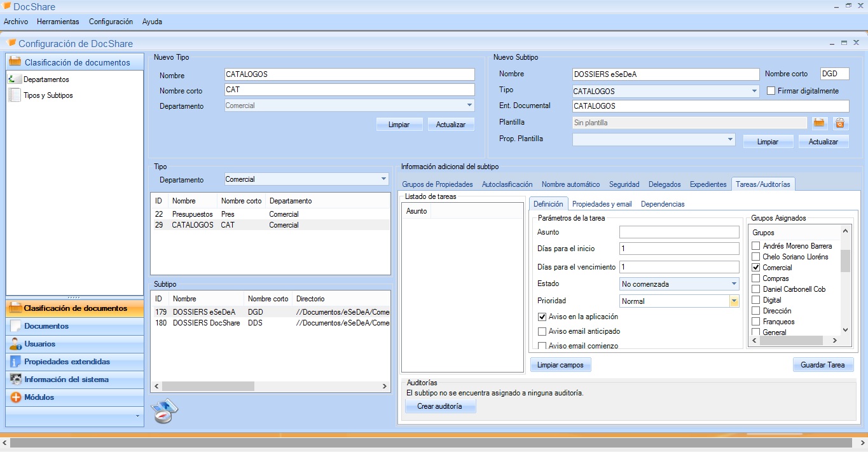Switch to Seguridad tab
The height and width of the screenshot is (452, 868).
(624, 184)
